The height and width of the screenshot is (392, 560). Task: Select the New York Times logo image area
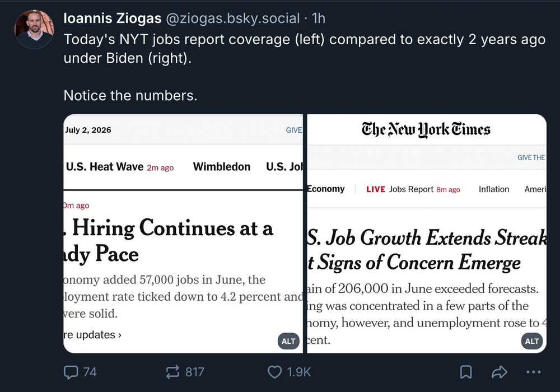[426, 129]
